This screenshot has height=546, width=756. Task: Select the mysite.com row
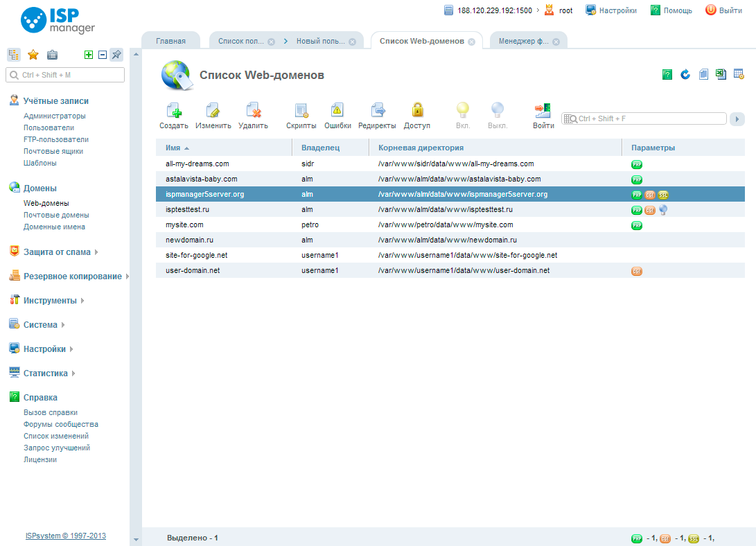pyautogui.click(x=450, y=224)
